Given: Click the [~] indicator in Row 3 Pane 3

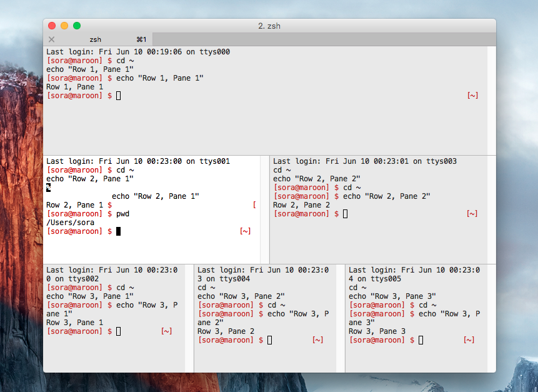Looking at the screenshot, I should pyautogui.click(x=469, y=340).
